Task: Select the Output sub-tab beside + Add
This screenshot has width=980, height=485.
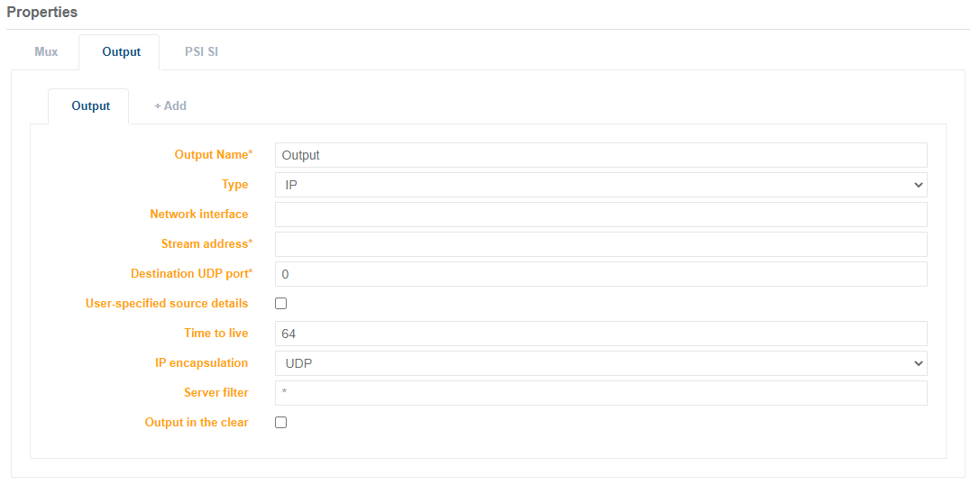Action: point(90,106)
